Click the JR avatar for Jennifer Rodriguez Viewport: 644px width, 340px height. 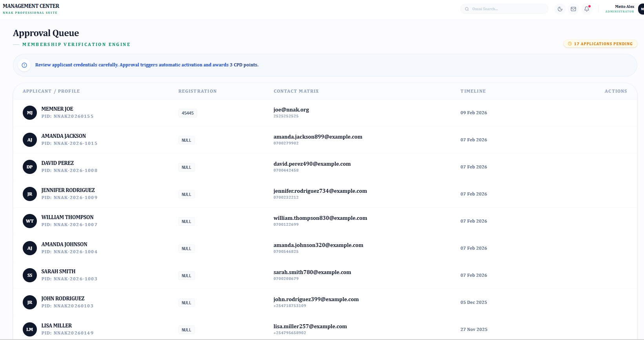click(x=30, y=194)
